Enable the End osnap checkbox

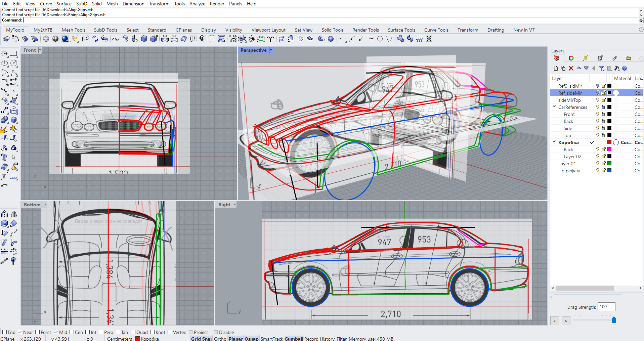click(x=4, y=332)
